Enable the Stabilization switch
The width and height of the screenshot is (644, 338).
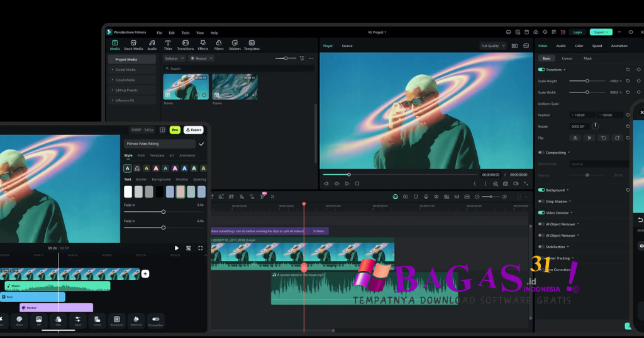click(x=541, y=247)
